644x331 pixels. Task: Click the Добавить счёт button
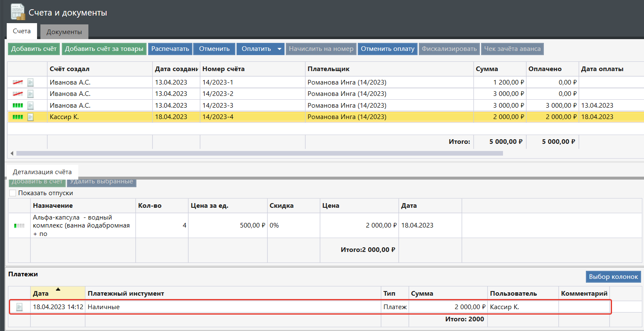tap(34, 49)
